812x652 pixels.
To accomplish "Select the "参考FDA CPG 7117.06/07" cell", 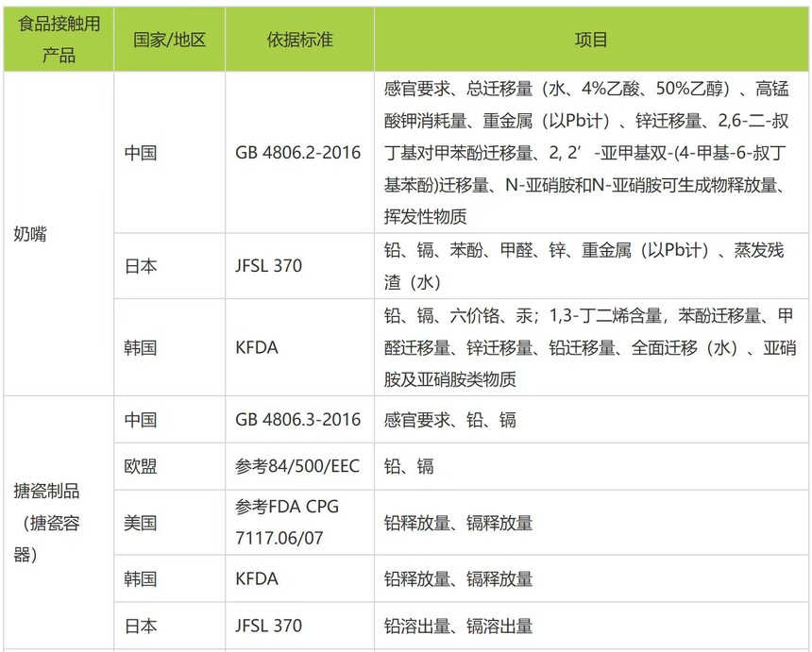I will (287, 522).
